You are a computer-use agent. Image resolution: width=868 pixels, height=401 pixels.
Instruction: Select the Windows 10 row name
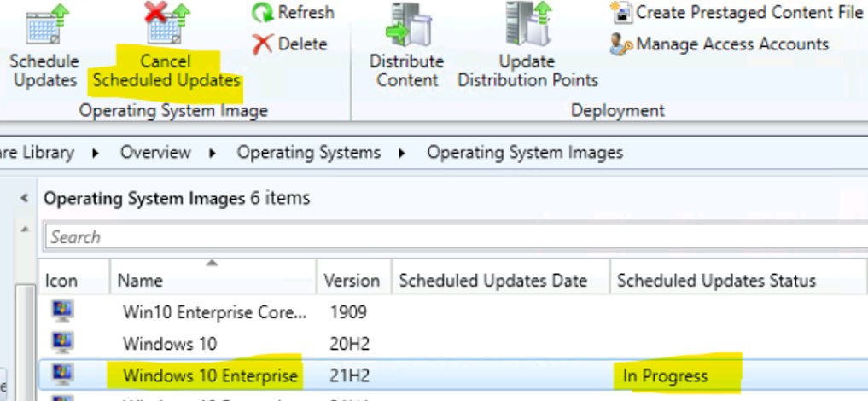(170, 344)
